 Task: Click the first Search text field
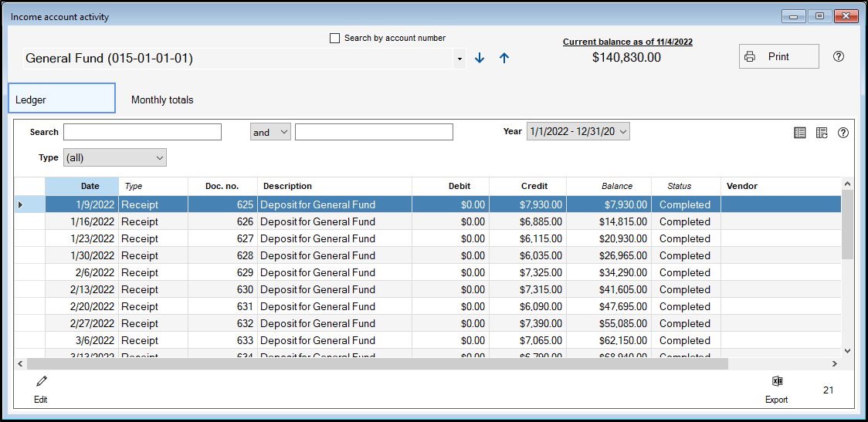coord(142,133)
